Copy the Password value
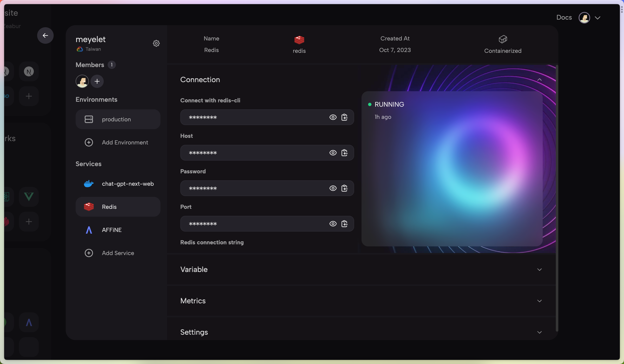624x364 pixels. point(344,188)
